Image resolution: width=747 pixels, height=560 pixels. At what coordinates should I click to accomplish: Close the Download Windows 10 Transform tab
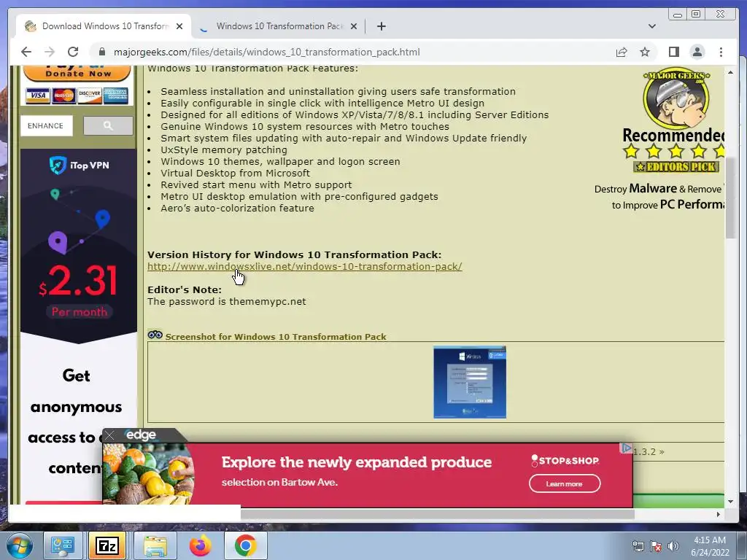179,26
